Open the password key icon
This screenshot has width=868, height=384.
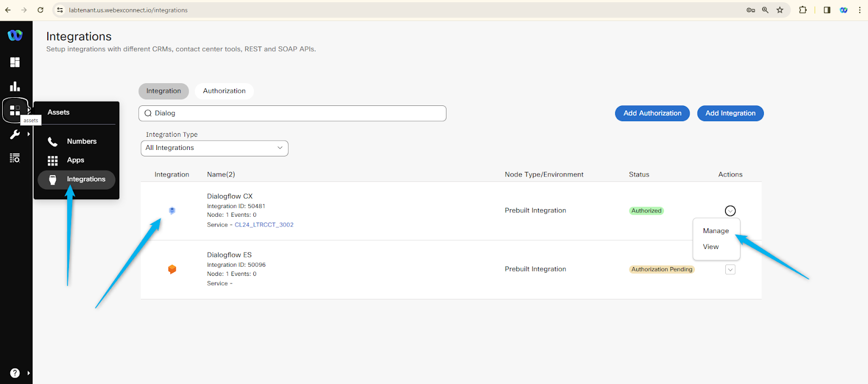pyautogui.click(x=751, y=10)
